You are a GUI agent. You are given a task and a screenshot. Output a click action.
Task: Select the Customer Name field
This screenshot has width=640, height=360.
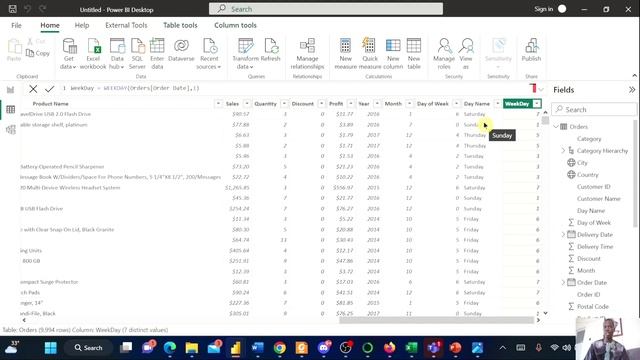[x=598, y=199]
